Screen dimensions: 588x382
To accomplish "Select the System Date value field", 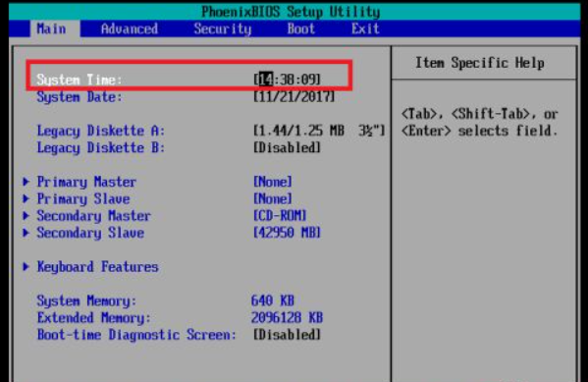I will 294,96.
